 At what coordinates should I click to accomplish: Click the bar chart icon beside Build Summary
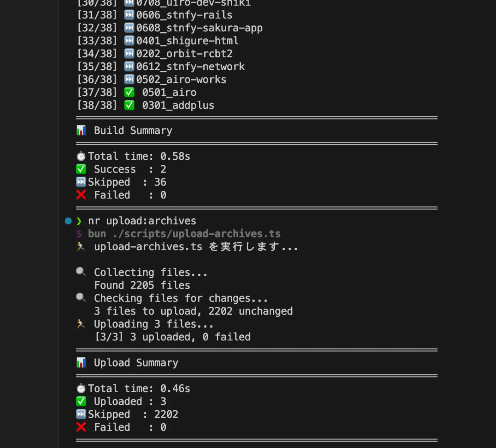click(81, 131)
